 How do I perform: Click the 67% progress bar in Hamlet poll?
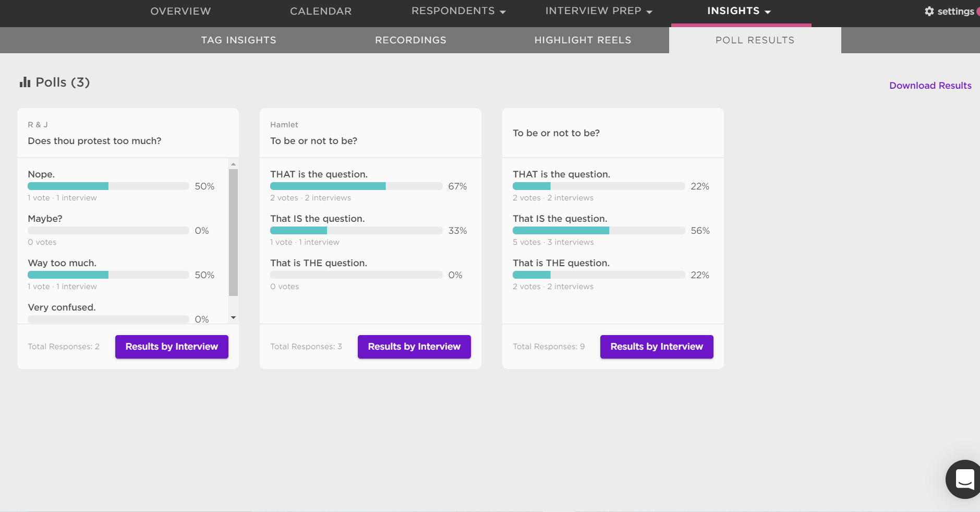[x=356, y=186]
